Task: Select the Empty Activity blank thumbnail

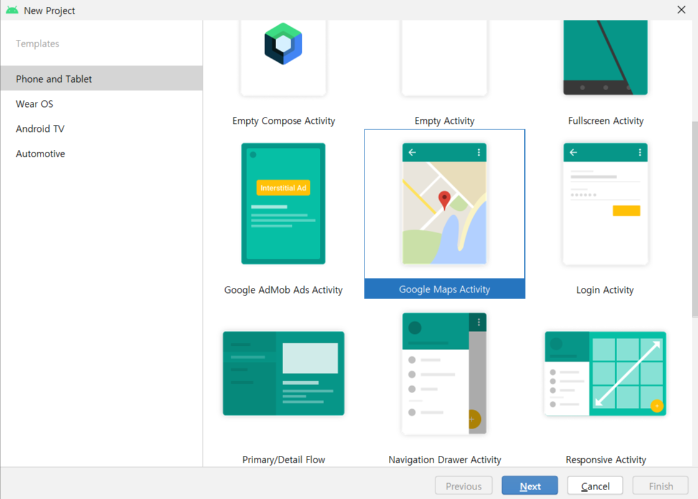Action: tap(444, 57)
